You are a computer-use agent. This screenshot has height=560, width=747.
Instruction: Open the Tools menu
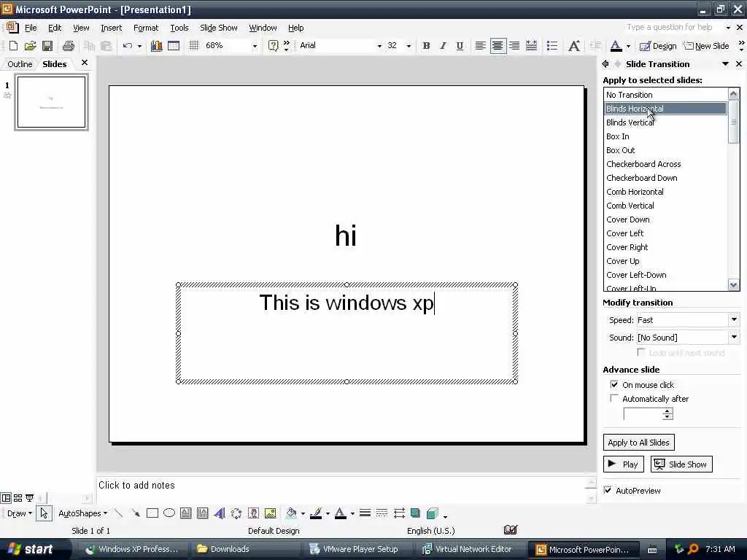click(179, 28)
